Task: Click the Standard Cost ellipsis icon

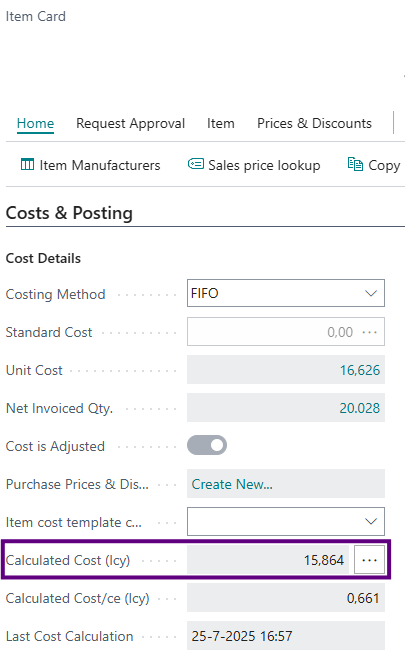Action: pyautogui.click(x=369, y=332)
